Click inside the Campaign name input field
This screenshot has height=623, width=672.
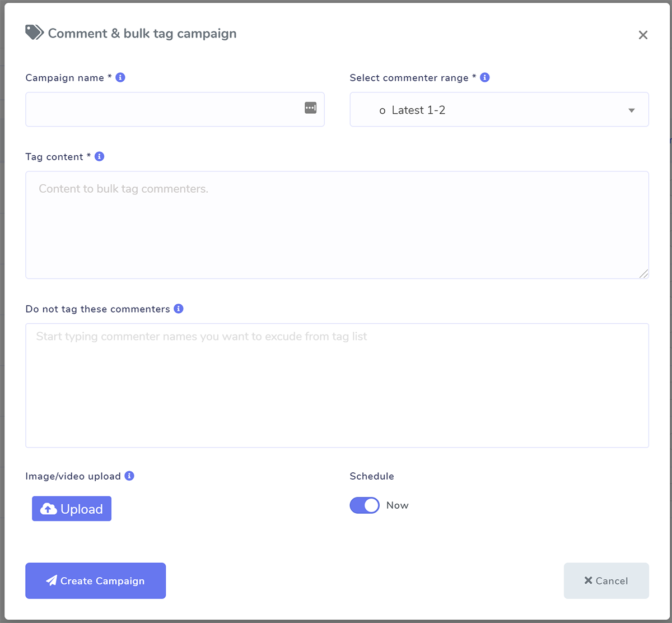168,109
